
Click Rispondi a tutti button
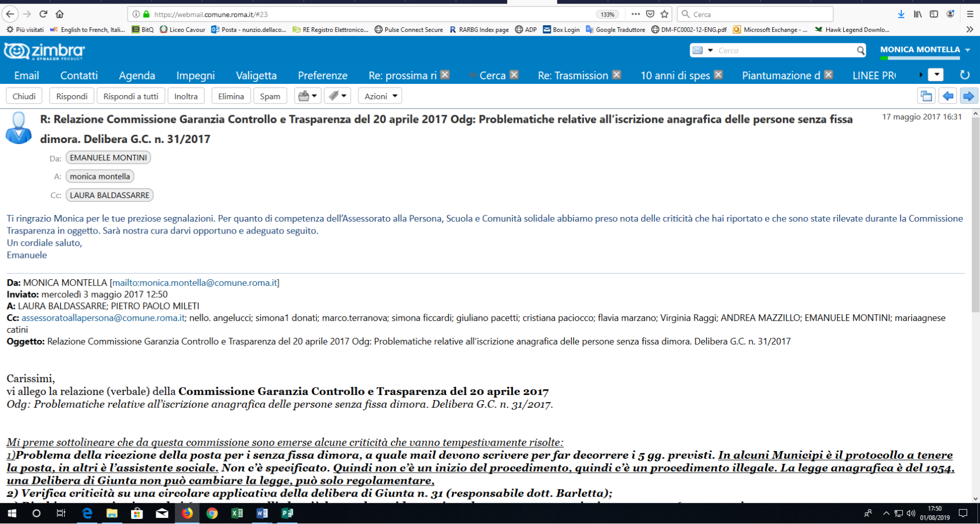coord(131,96)
